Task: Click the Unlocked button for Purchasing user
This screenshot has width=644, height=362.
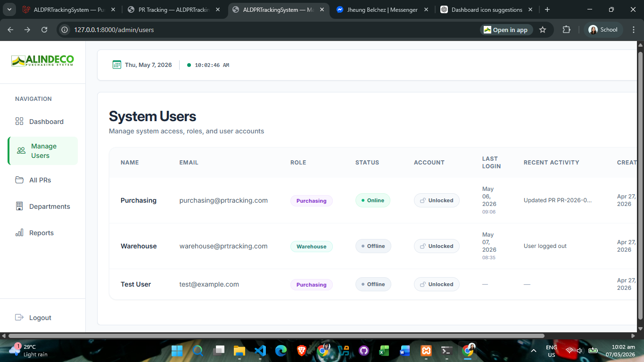Action: 437,200
